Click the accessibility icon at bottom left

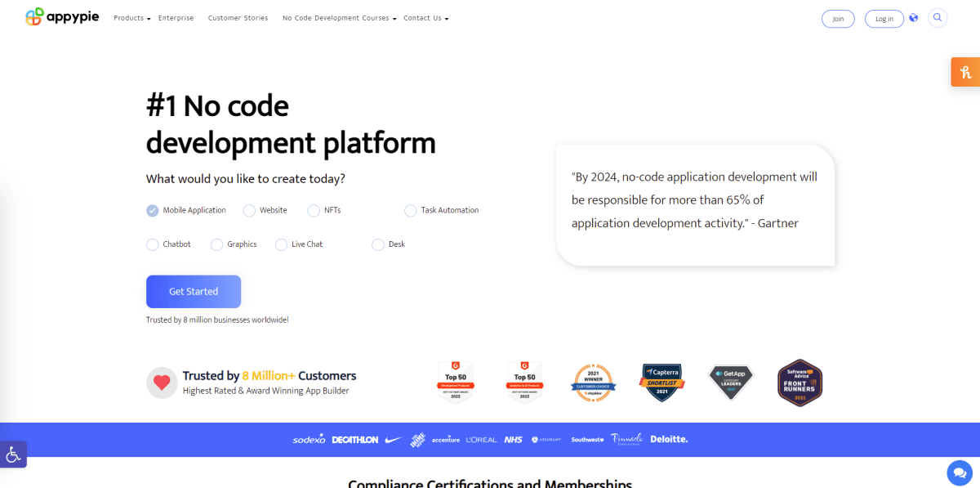tap(14, 454)
